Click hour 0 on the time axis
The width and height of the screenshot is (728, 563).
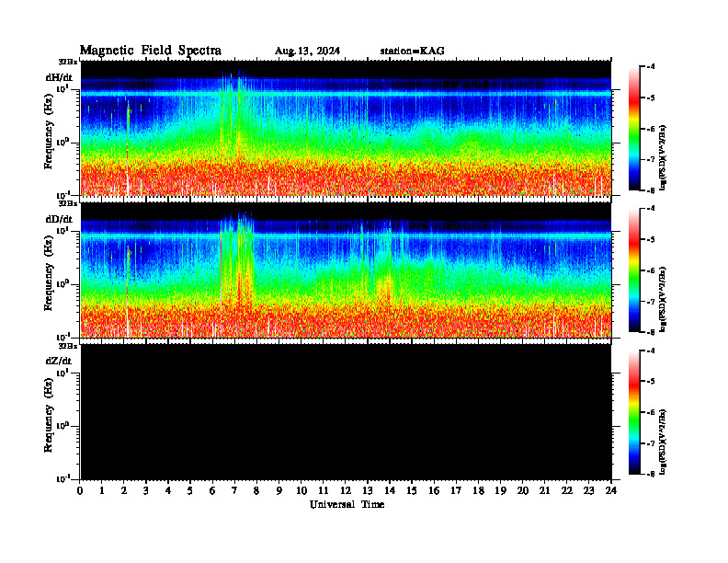pyautogui.click(x=80, y=491)
